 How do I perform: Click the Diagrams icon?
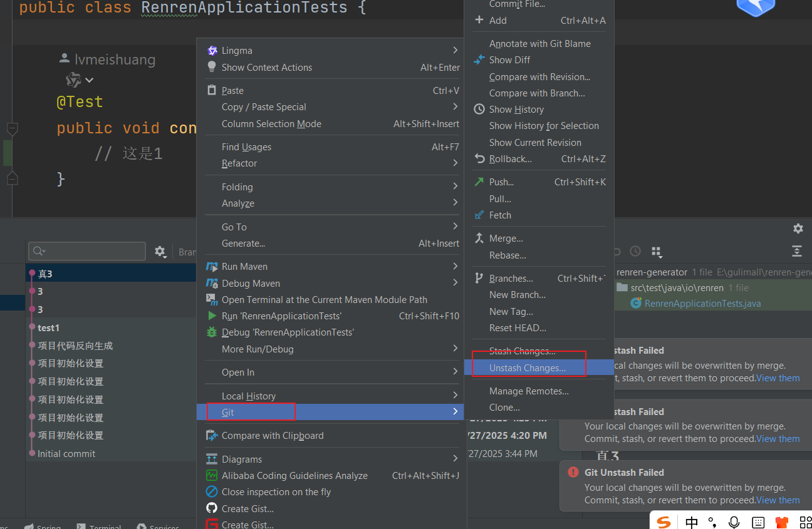point(212,459)
